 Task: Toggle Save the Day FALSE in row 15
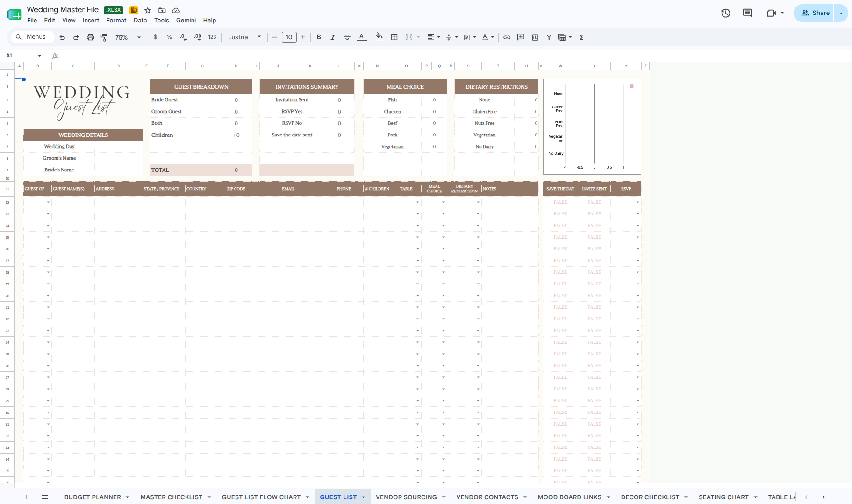[x=560, y=237]
